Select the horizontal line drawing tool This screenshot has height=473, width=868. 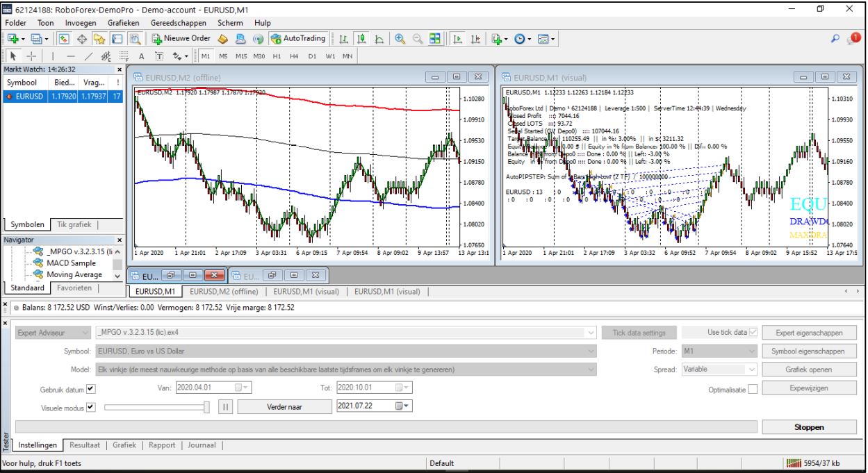70,55
